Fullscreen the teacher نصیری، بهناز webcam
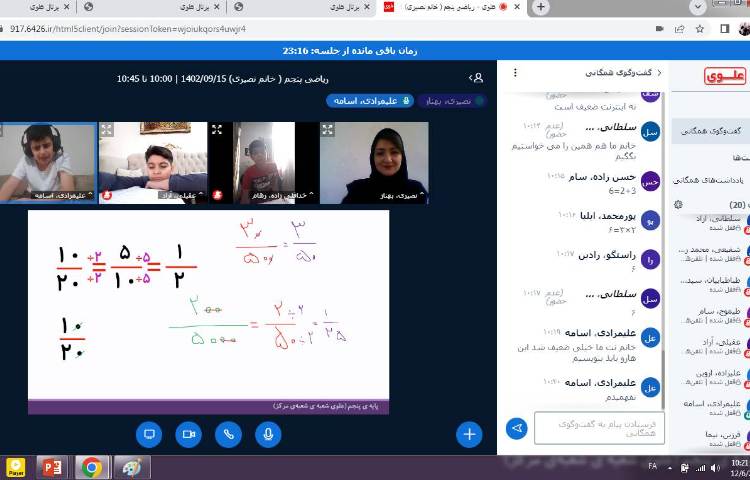 coord(327,129)
